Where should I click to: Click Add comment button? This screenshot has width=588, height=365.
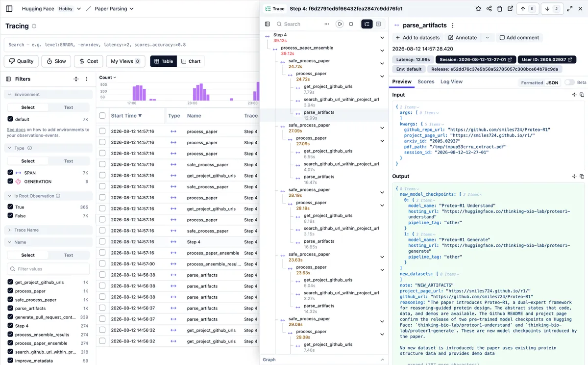519,37
